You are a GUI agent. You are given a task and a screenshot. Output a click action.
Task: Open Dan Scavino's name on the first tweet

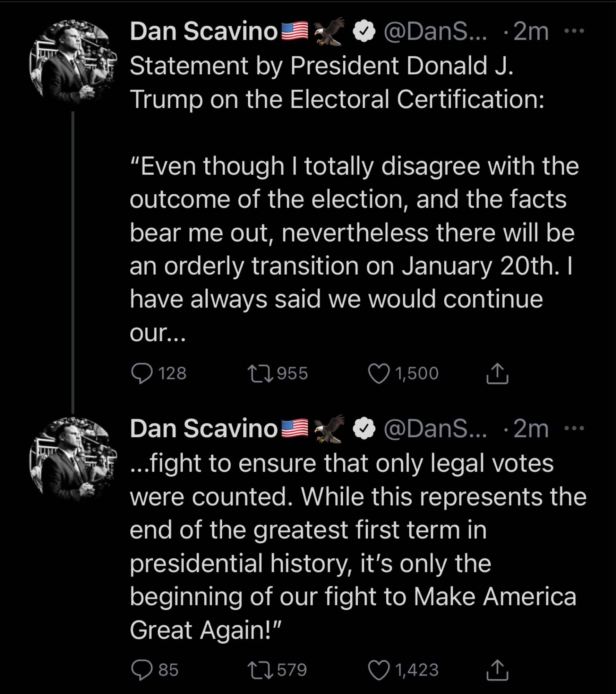204,32
